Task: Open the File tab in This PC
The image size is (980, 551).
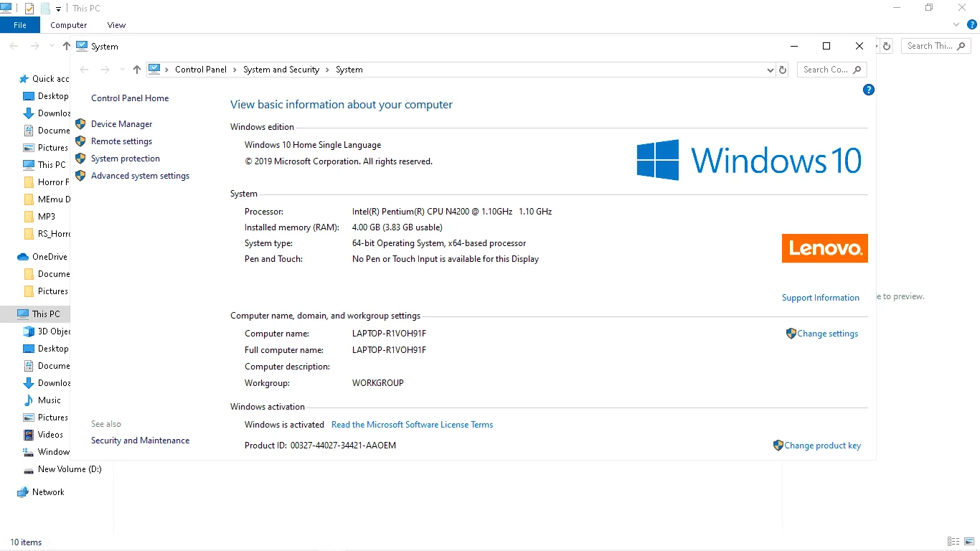Action: point(20,25)
